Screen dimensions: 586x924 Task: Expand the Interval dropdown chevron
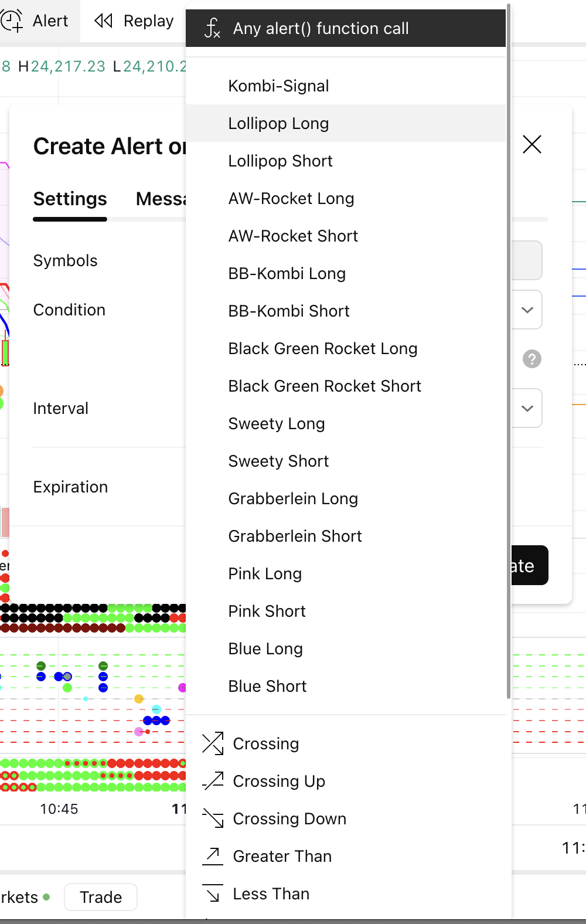527,408
